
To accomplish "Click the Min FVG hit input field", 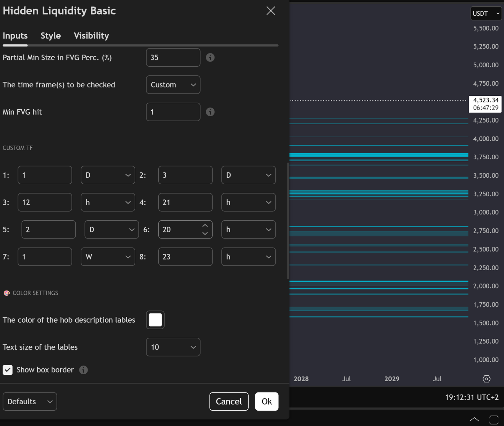I will (x=173, y=112).
